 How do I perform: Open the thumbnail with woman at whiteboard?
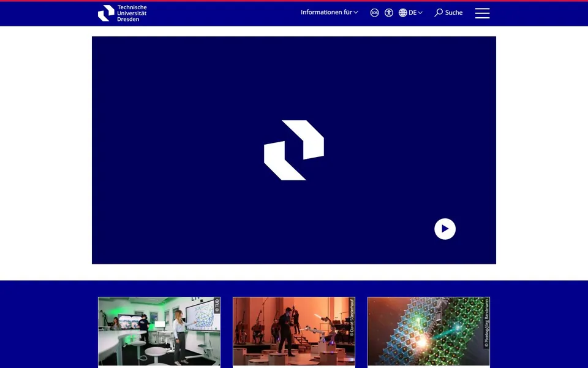coord(159,331)
